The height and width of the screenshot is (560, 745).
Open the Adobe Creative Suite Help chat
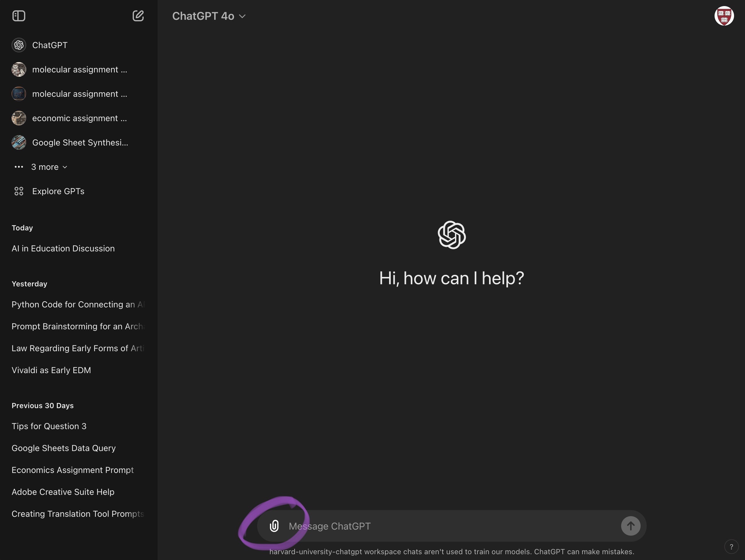[x=63, y=492]
